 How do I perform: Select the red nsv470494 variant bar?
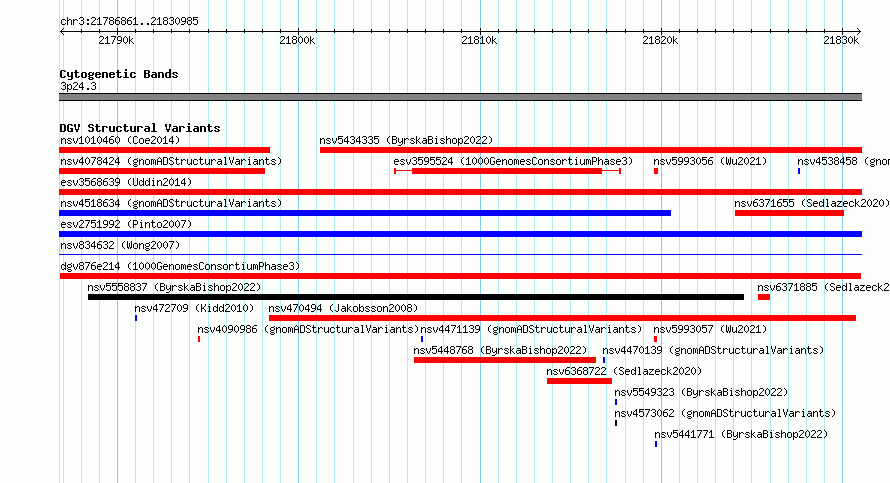click(x=562, y=318)
